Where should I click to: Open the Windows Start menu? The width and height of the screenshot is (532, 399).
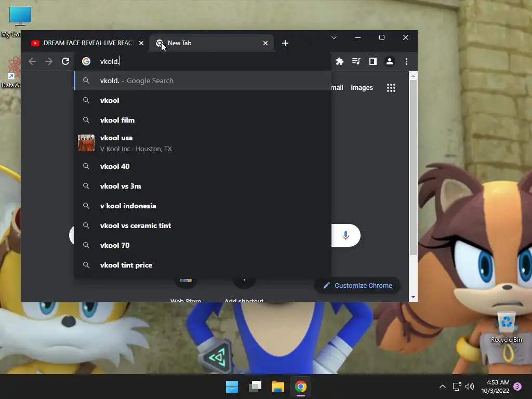tap(232, 387)
